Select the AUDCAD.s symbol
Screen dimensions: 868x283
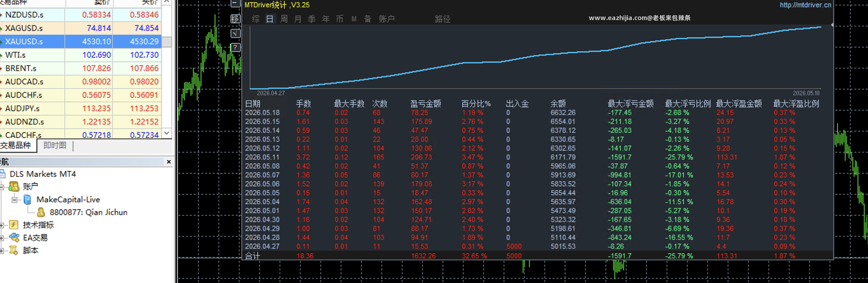pyautogui.click(x=24, y=81)
